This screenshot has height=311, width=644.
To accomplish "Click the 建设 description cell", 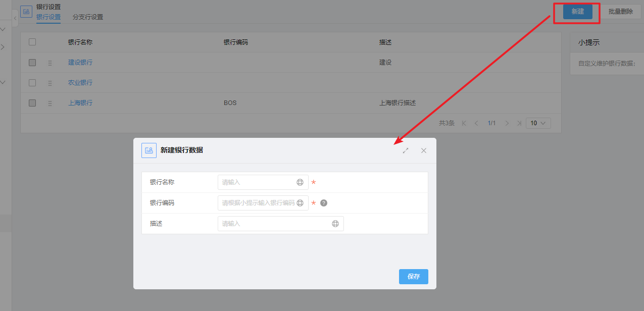I will [385, 63].
